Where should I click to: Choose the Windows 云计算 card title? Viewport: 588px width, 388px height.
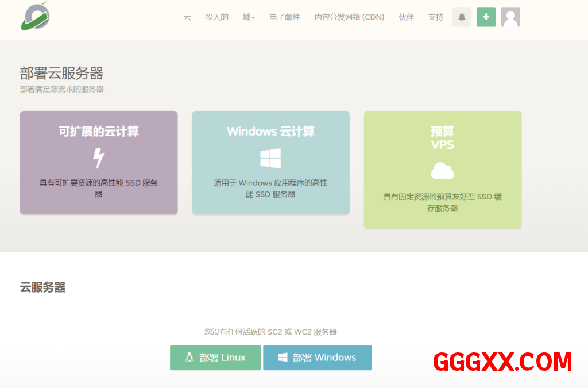coord(270,132)
